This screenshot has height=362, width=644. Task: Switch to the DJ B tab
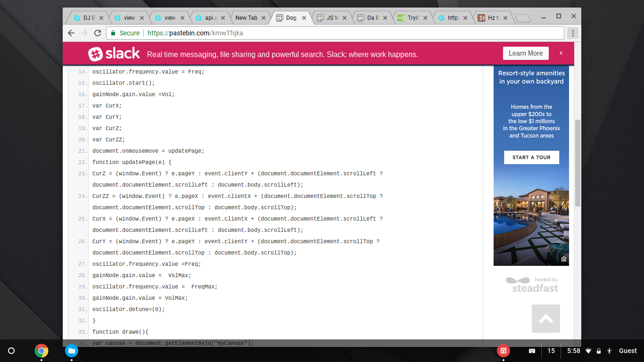click(89, 18)
